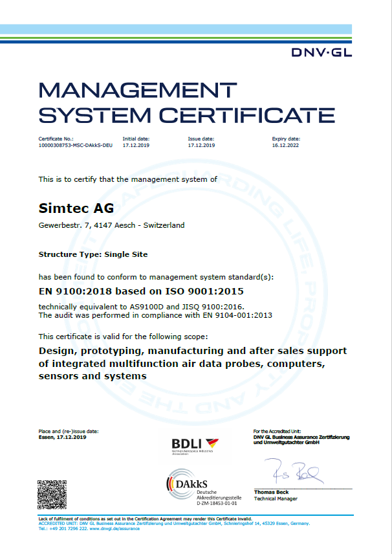Click the BDLI association logo
This screenshot has width=392, height=554.
[195, 446]
